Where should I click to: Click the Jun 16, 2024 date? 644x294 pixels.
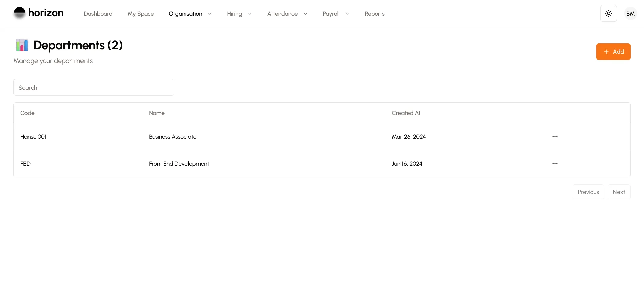407,164
